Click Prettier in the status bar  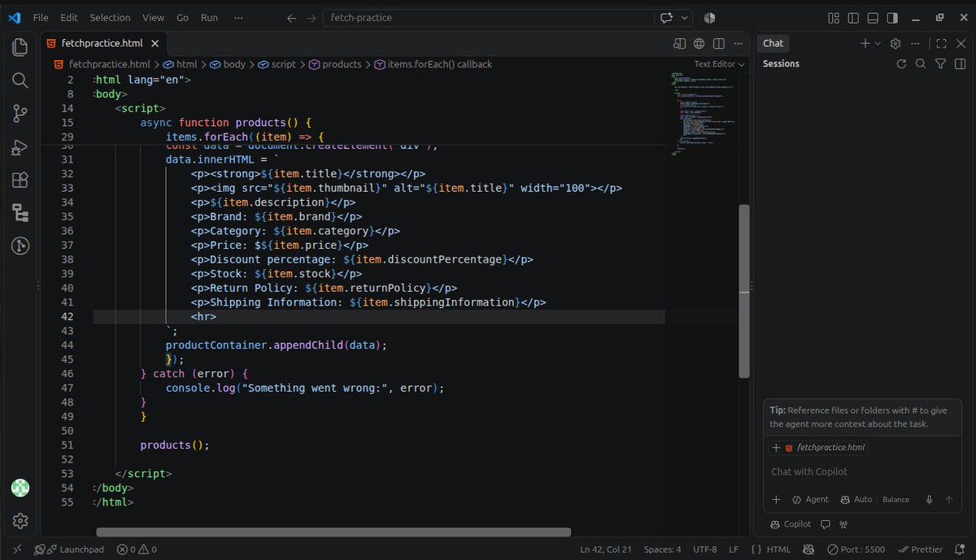pyautogui.click(x=920, y=549)
